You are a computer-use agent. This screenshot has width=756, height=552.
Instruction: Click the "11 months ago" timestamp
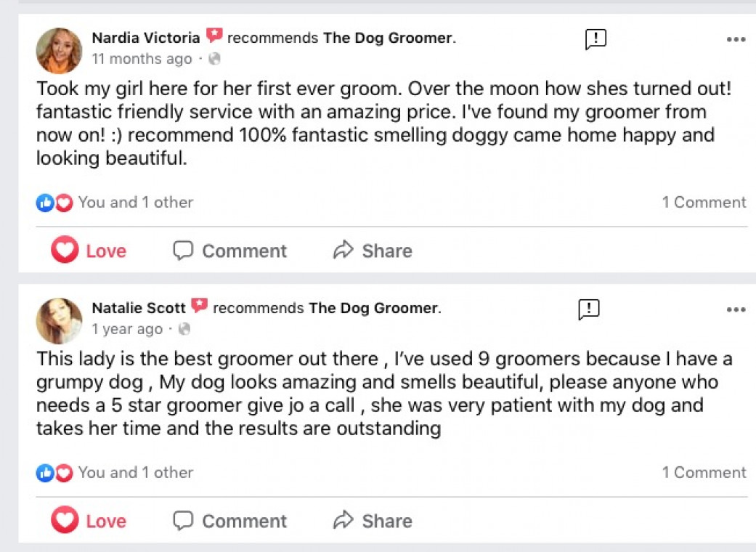[142, 60]
